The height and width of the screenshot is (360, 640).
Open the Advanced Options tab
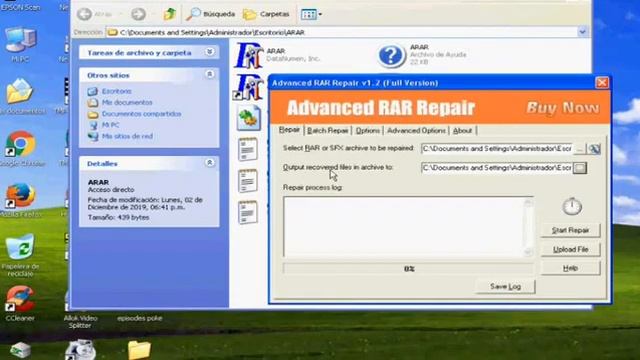(416, 131)
